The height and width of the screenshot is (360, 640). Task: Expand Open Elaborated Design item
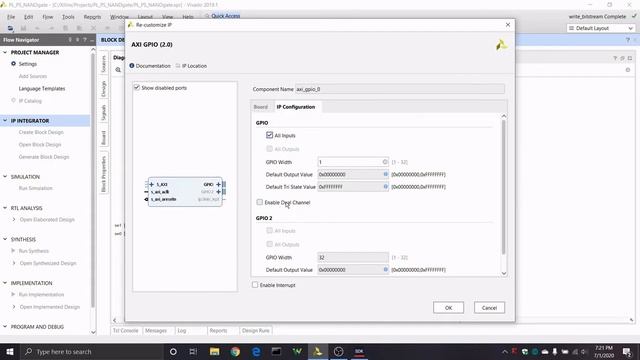pyautogui.click(x=14, y=220)
